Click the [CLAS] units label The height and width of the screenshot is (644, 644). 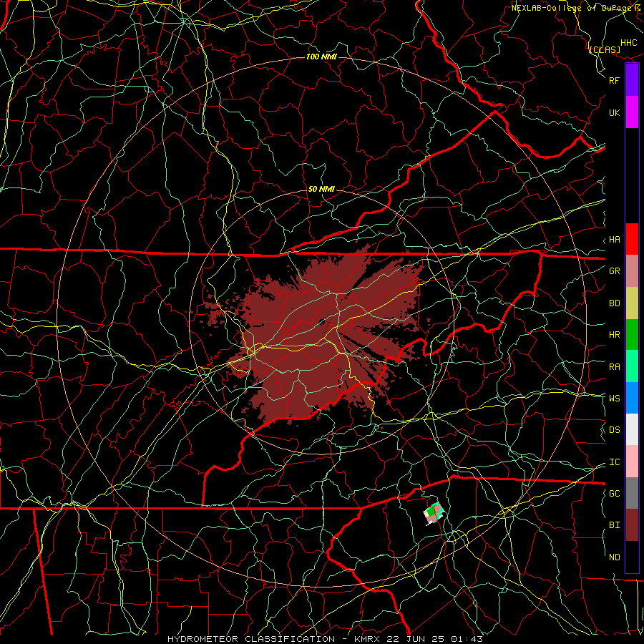605,49
